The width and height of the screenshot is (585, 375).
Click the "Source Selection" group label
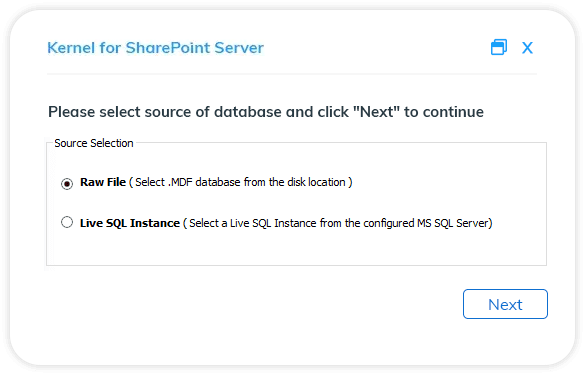pos(94,143)
